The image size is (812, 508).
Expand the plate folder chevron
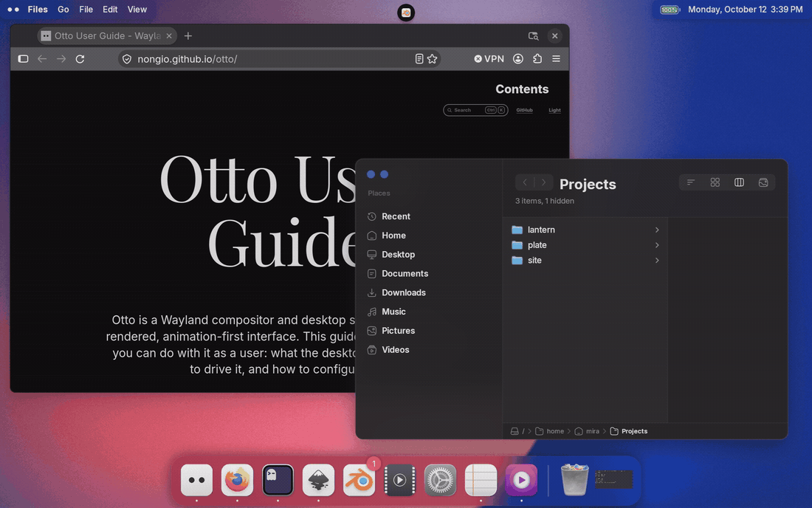657,245
